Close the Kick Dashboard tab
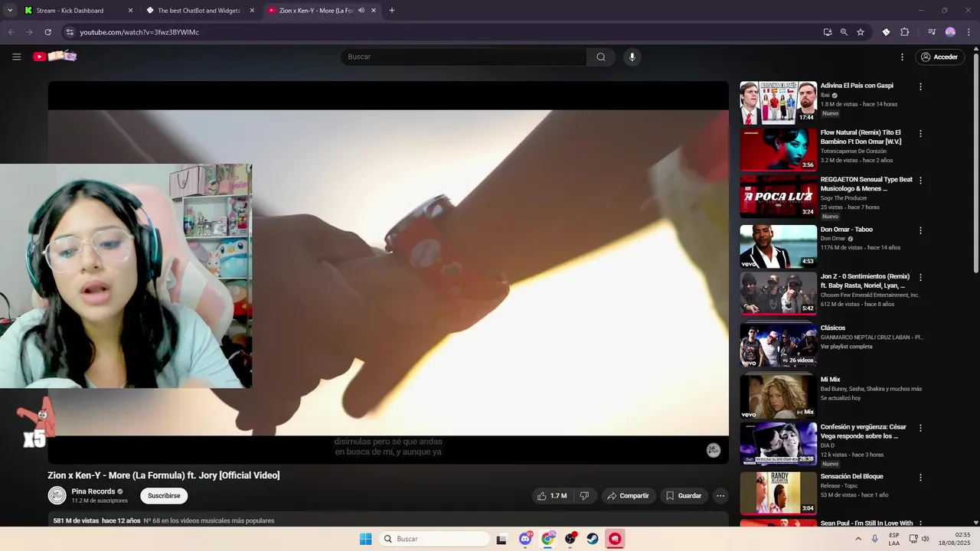 [130, 11]
